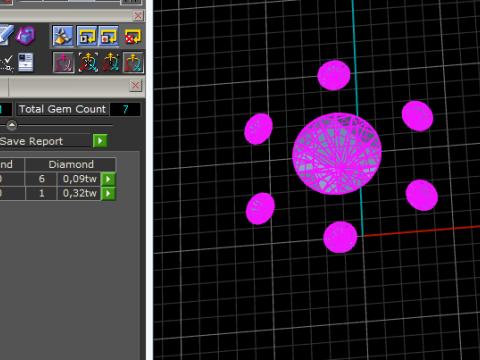Viewport: 480px width, 360px height.
Task: Click the blue pencil notepad icon
Action: [x=6, y=35]
